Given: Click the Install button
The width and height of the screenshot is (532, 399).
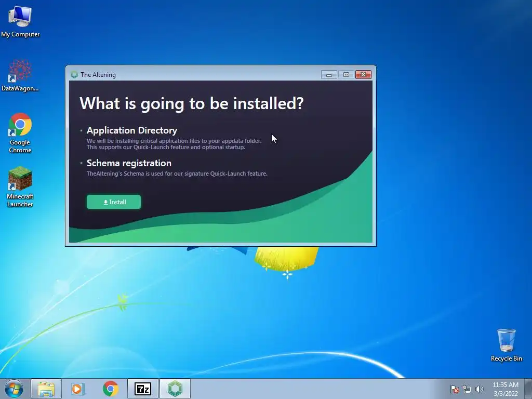Looking at the screenshot, I should (114, 202).
